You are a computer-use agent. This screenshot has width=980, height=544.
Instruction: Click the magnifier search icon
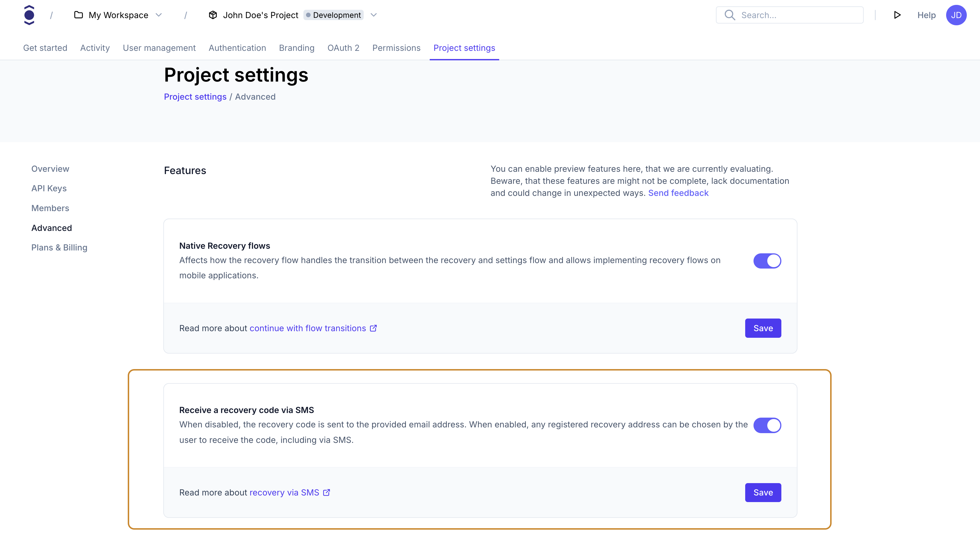click(x=729, y=15)
